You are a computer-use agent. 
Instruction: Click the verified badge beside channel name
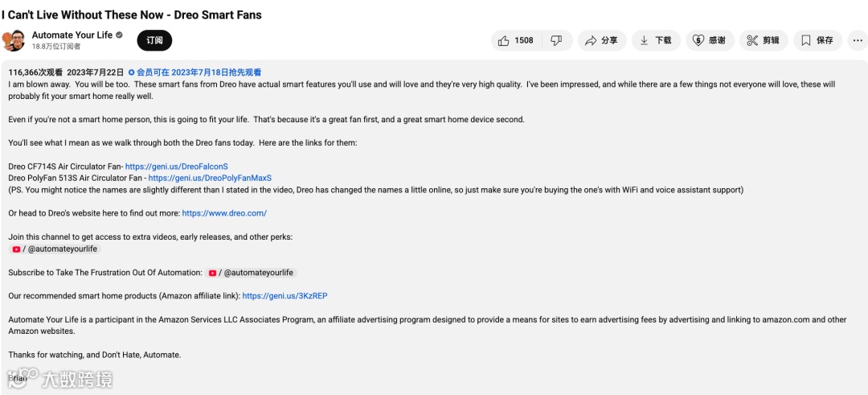click(x=120, y=35)
